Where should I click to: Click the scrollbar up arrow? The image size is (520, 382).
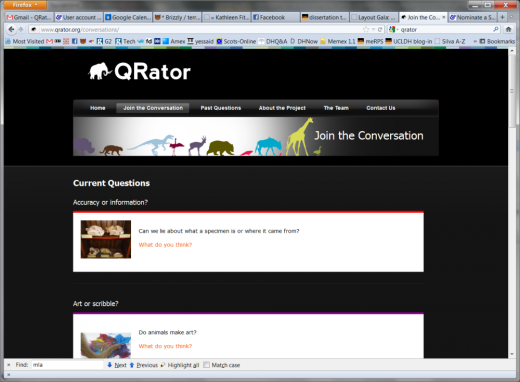(512, 52)
